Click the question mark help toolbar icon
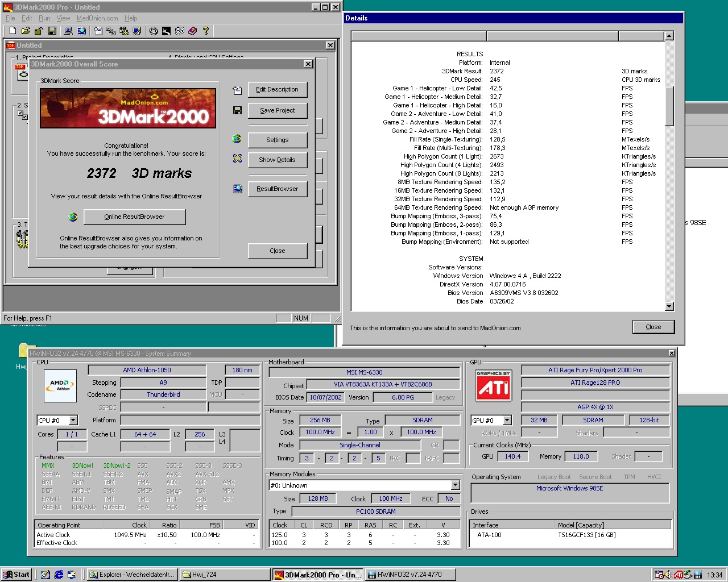 click(x=205, y=31)
